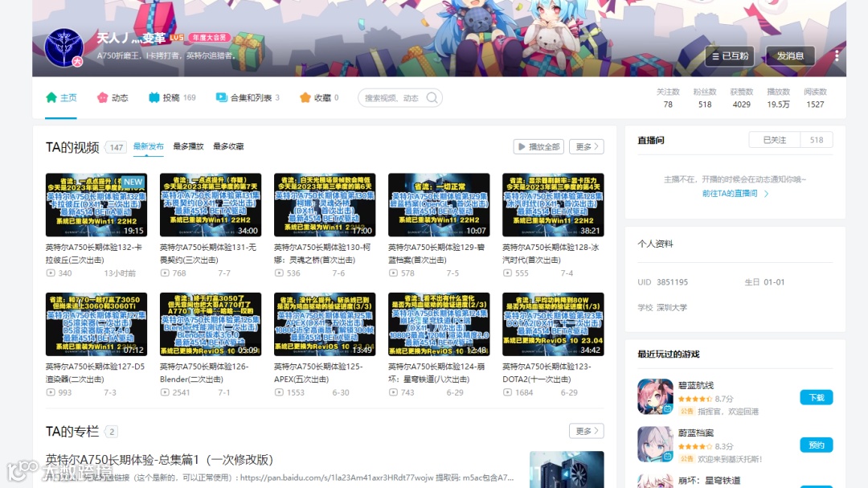This screenshot has width=868, height=488.
Task: Open thumbnail of 长期体验125-APEX
Action: click(325, 324)
